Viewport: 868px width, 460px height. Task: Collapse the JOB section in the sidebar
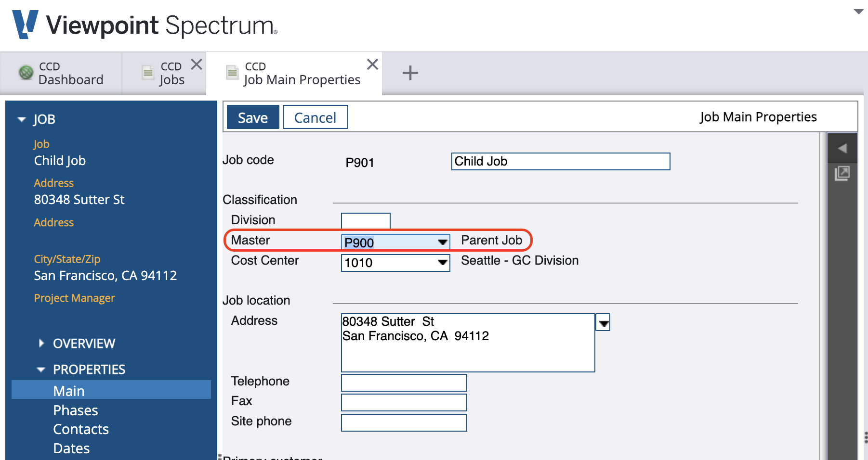[21, 119]
